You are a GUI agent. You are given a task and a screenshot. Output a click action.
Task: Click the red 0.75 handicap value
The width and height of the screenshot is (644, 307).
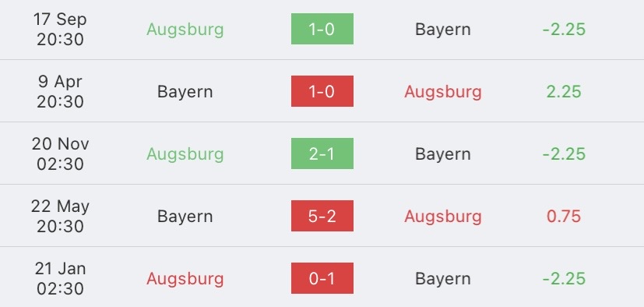(x=564, y=216)
